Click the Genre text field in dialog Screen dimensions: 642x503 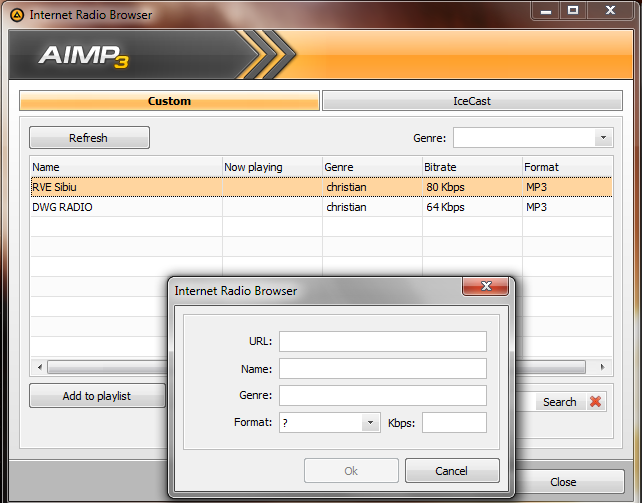point(383,395)
